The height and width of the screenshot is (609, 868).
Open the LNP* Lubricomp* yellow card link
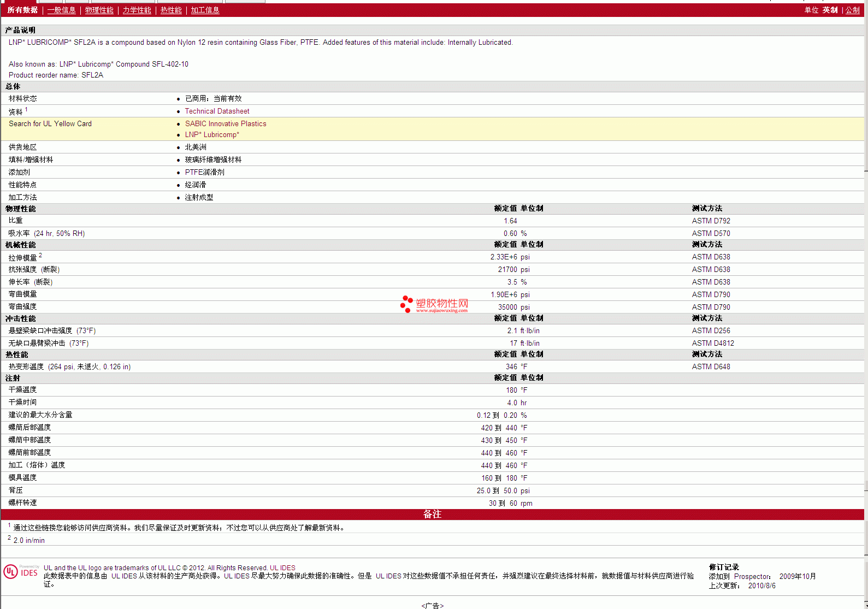click(x=212, y=135)
